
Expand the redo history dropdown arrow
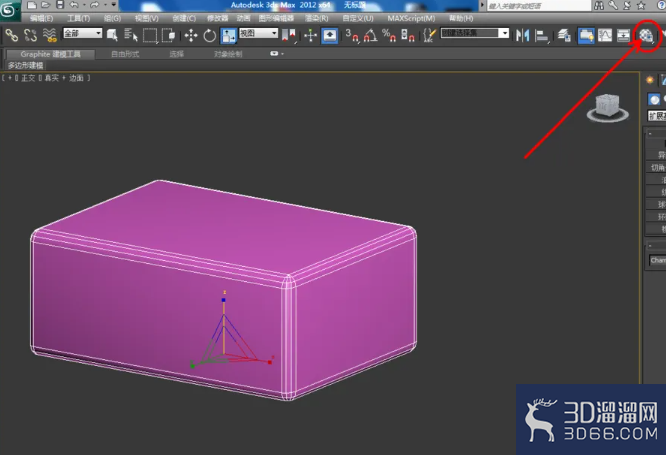pos(104,5)
